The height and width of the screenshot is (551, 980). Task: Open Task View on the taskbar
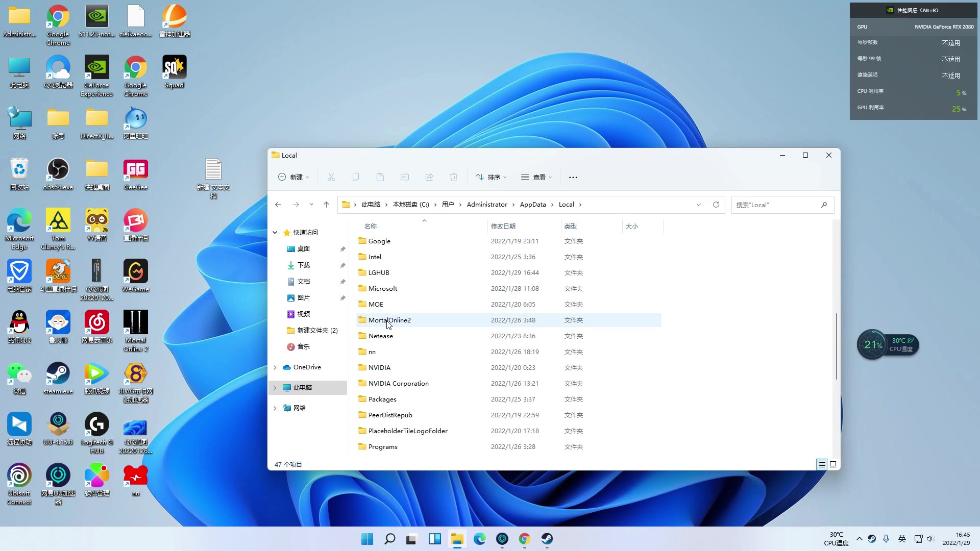click(x=412, y=539)
